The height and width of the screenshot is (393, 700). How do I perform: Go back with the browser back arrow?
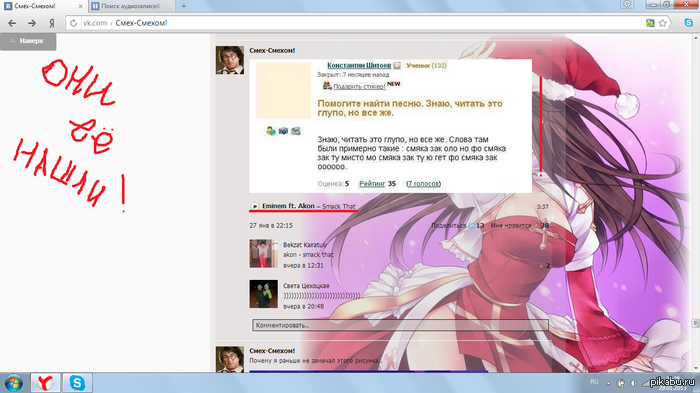(x=12, y=23)
